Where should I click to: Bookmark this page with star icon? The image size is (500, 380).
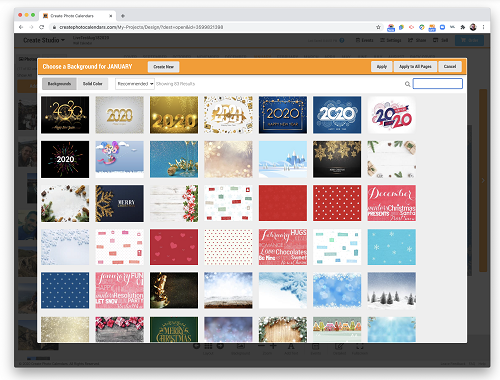[378, 27]
